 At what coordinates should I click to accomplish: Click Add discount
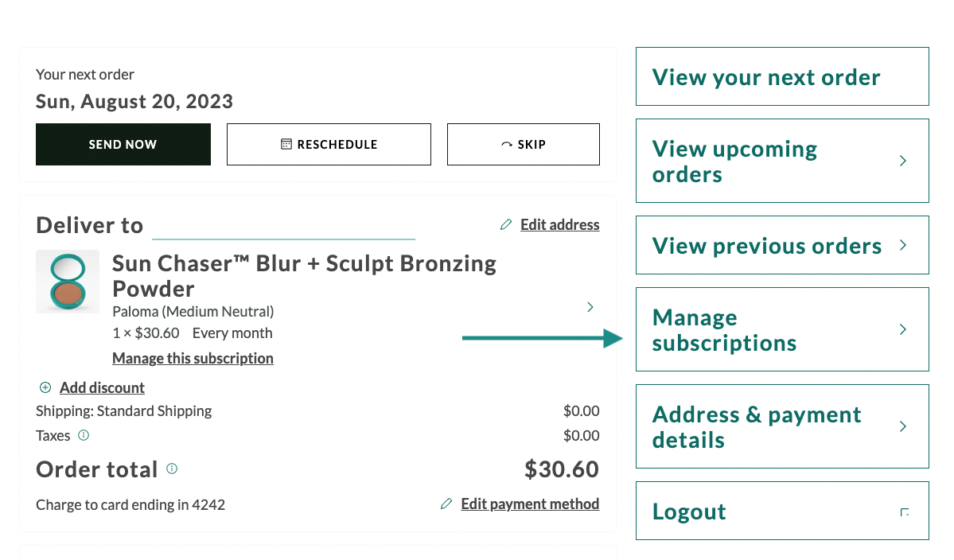tap(102, 387)
